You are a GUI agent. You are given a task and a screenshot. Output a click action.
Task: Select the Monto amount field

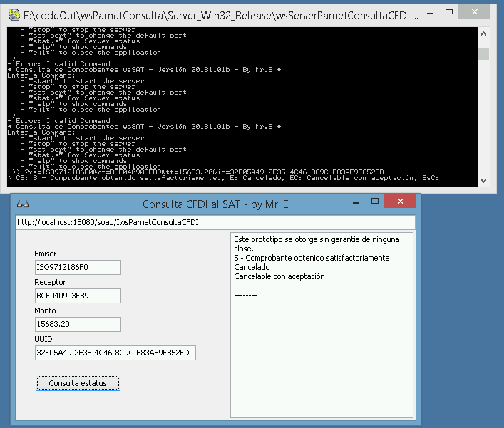pyautogui.click(x=78, y=324)
